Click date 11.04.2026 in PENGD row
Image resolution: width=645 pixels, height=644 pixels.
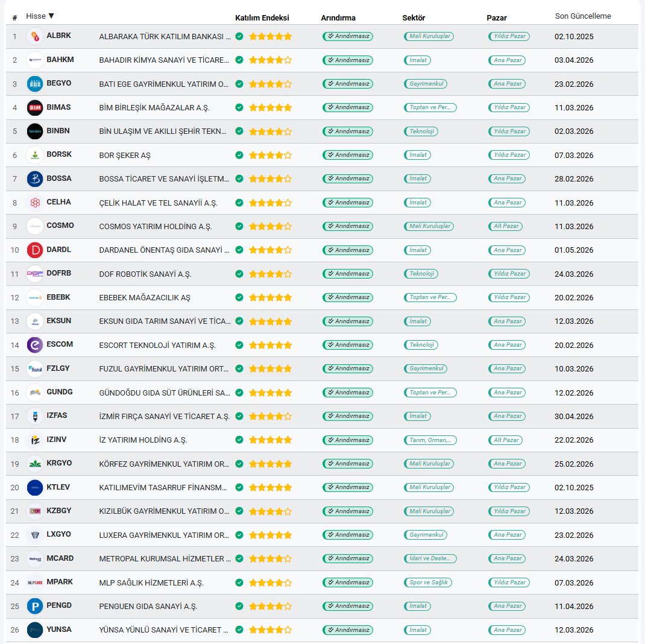point(574,607)
